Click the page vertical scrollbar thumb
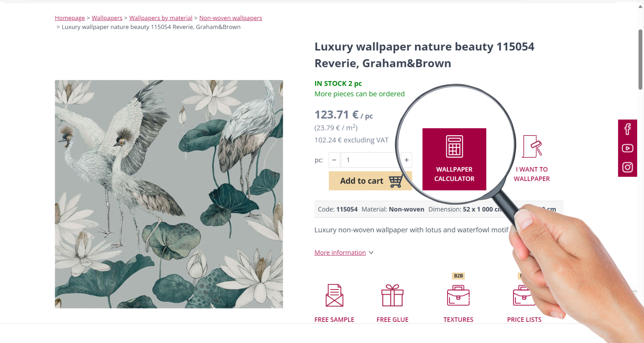644x343 pixels. coord(640,60)
